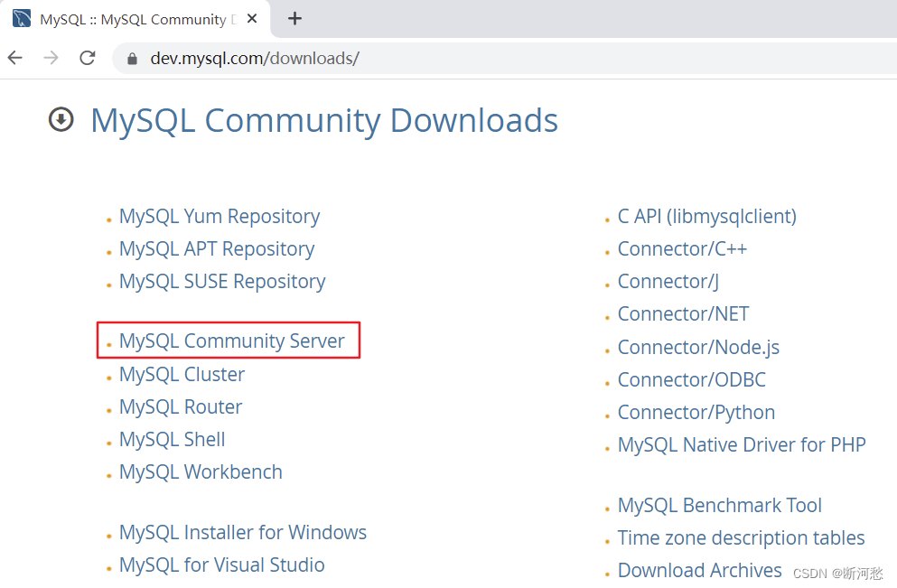Click the forward navigation arrow
Viewport: 897px width, 588px height.
(51, 57)
